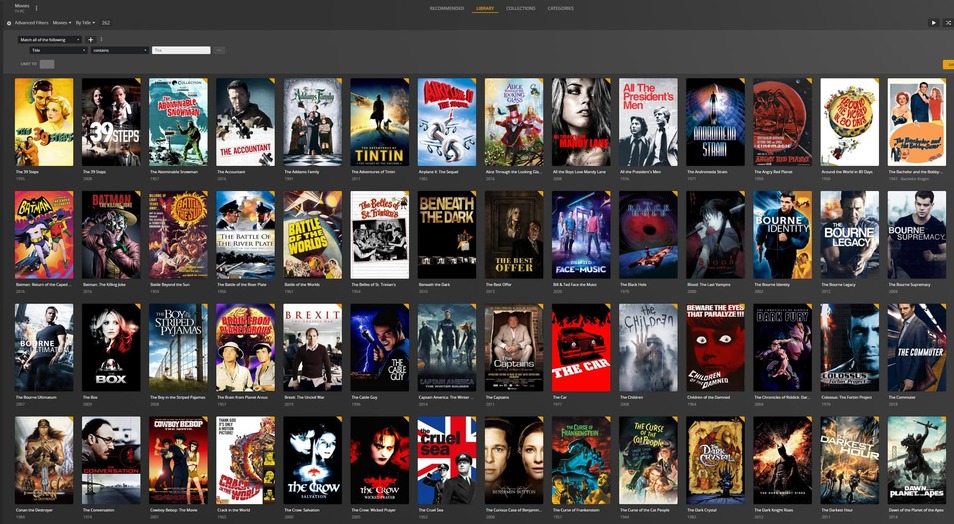This screenshot has width=954, height=524.
Task: Click 'Alice Through the Looking Gla...' title
Action: [514, 172]
